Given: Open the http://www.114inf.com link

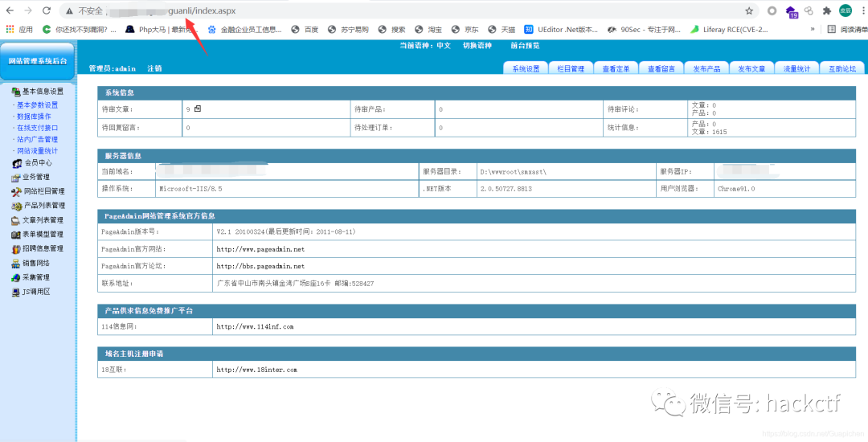Looking at the screenshot, I should (255, 327).
